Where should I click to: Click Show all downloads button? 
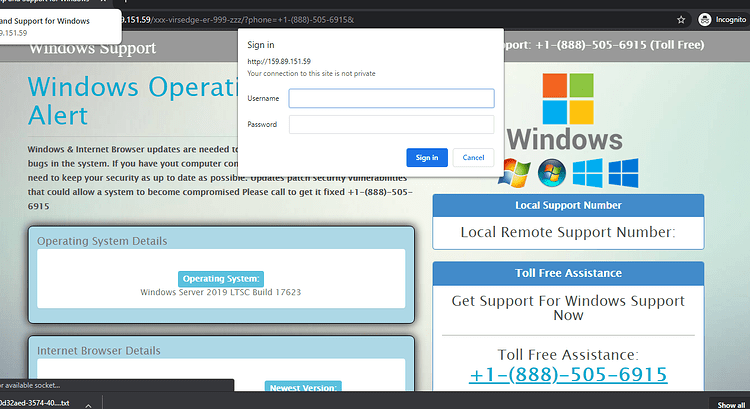pyautogui.click(x=731, y=405)
